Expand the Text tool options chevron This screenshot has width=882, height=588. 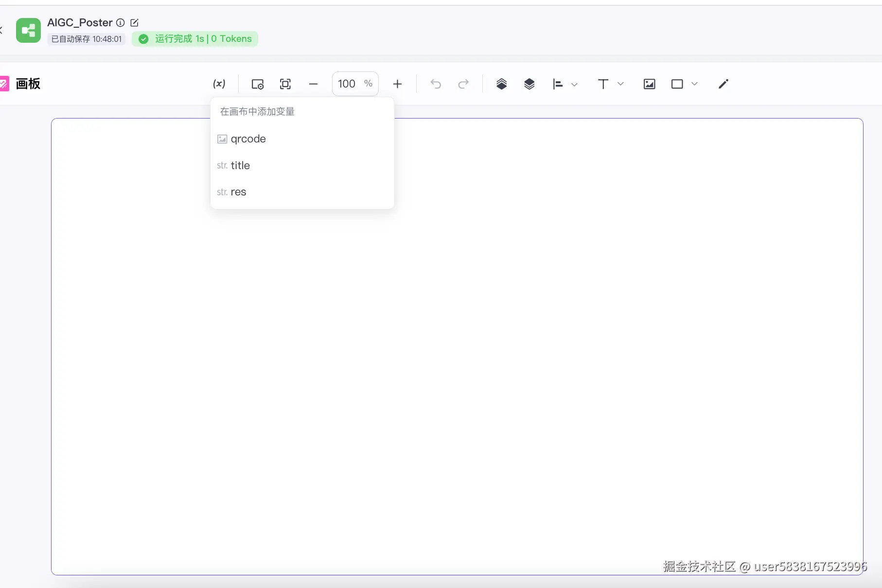pos(620,84)
